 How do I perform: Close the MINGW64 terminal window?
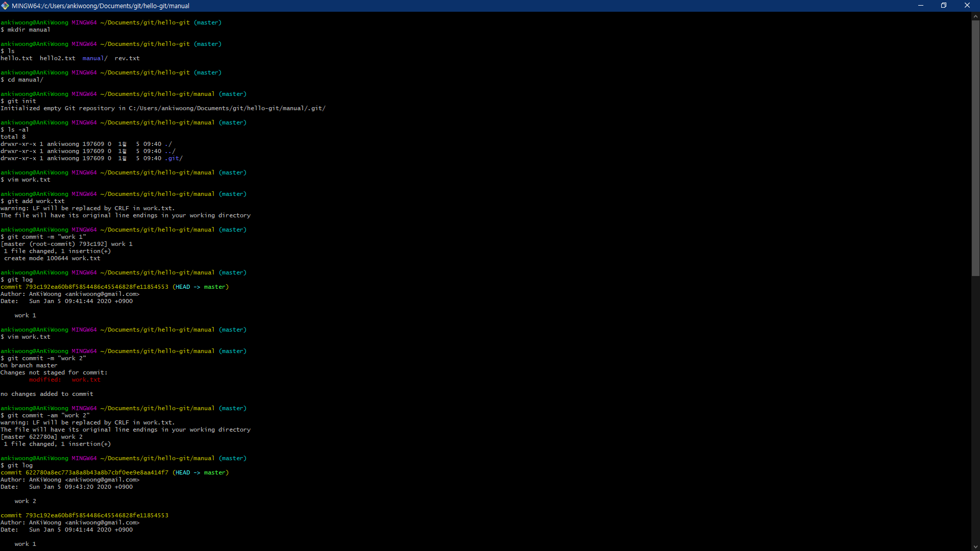click(x=967, y=6)
